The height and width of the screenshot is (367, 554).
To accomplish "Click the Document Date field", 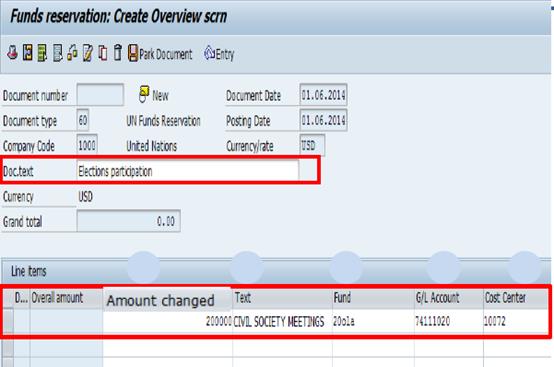I will point(323,95).
